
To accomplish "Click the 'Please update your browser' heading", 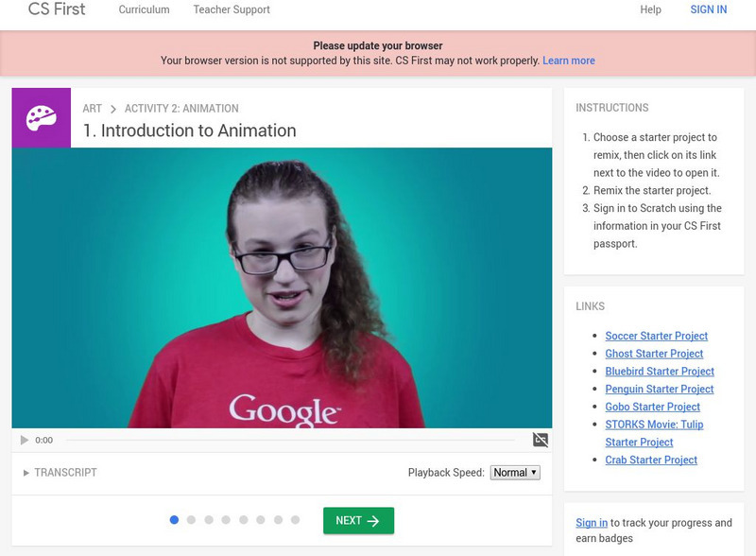I will [x=377, y=45].
